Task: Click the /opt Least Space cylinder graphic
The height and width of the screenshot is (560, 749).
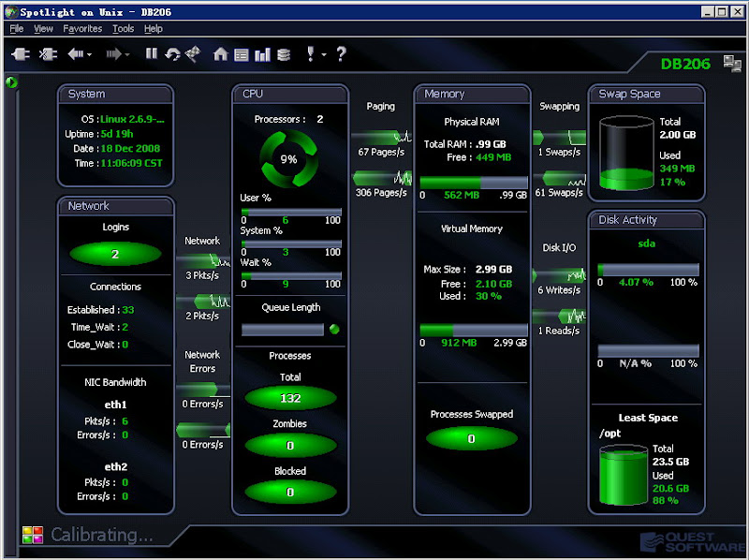Action: pyautogui.click(x=624, y=475)
